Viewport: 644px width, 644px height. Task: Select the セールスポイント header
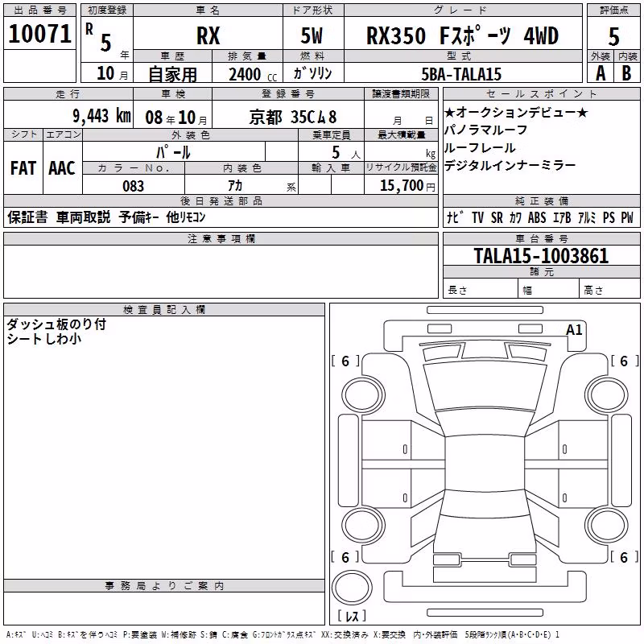[541, 93]
